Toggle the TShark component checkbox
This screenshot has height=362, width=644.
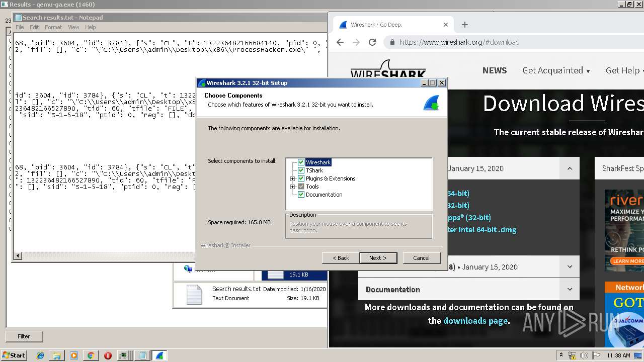[301, 170]
